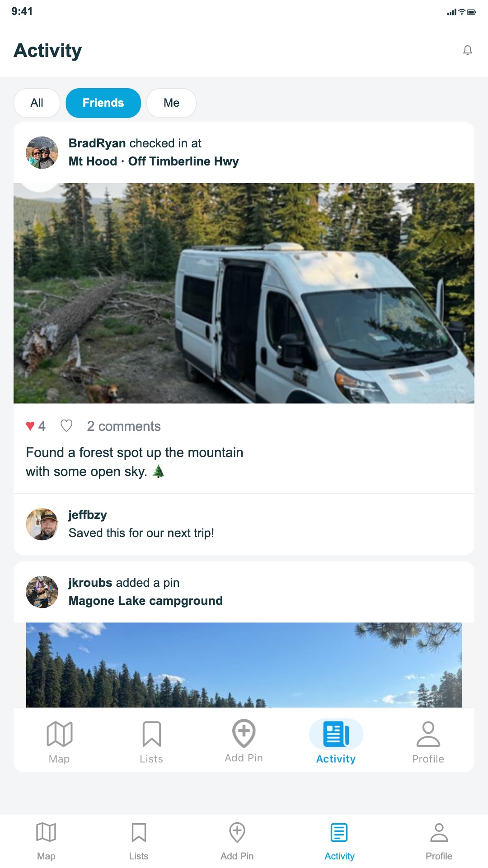Open Lists bookmark icon in bottom bar
The image size is (488, 868).
pyautogui.click(x=139, y=832)
